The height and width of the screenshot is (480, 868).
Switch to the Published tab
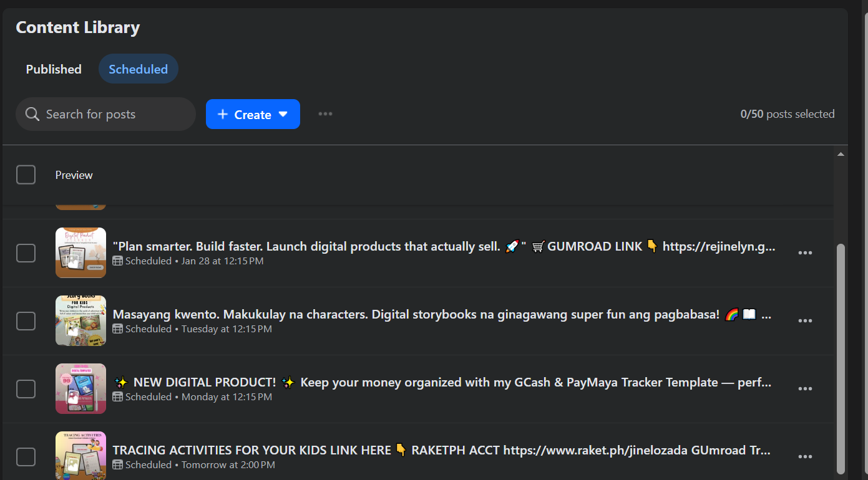(x=54, y=69)
